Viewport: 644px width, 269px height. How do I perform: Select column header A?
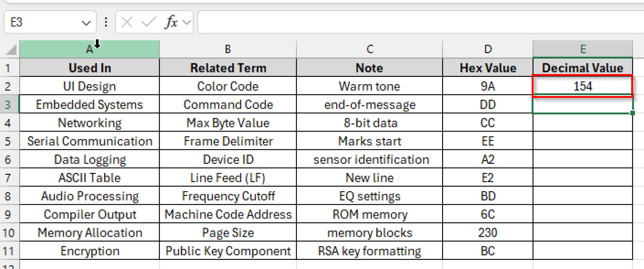point(89,49)
